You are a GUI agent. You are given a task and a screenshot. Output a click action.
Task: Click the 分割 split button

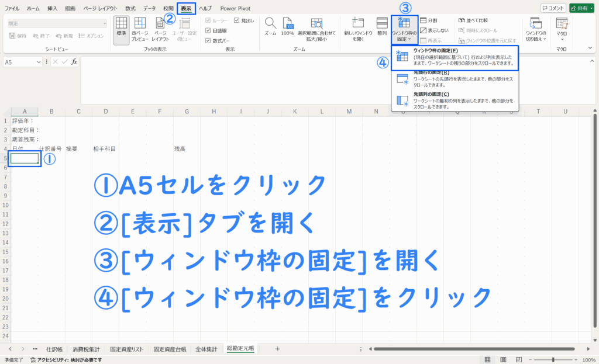429,20
